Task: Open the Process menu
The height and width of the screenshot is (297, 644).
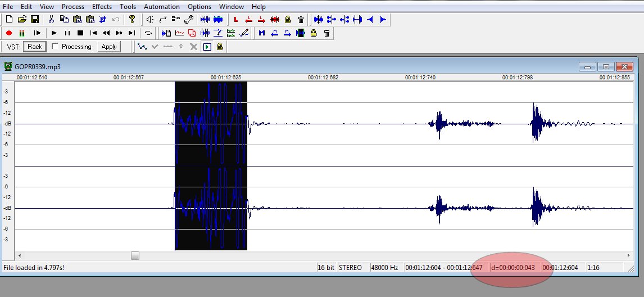Action: click(x=73, y=7)
